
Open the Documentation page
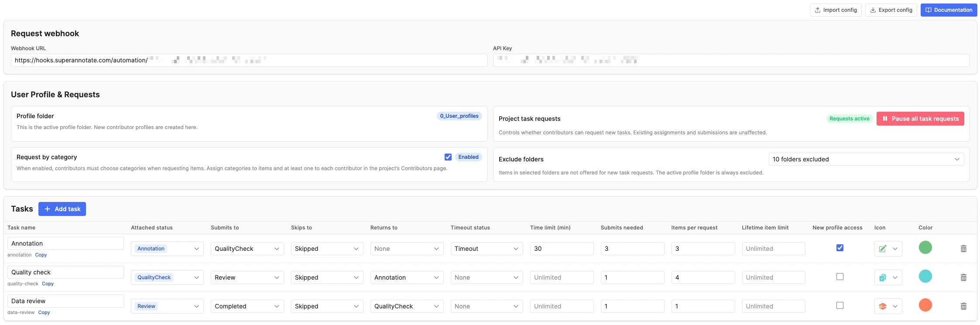pos(949,10)
